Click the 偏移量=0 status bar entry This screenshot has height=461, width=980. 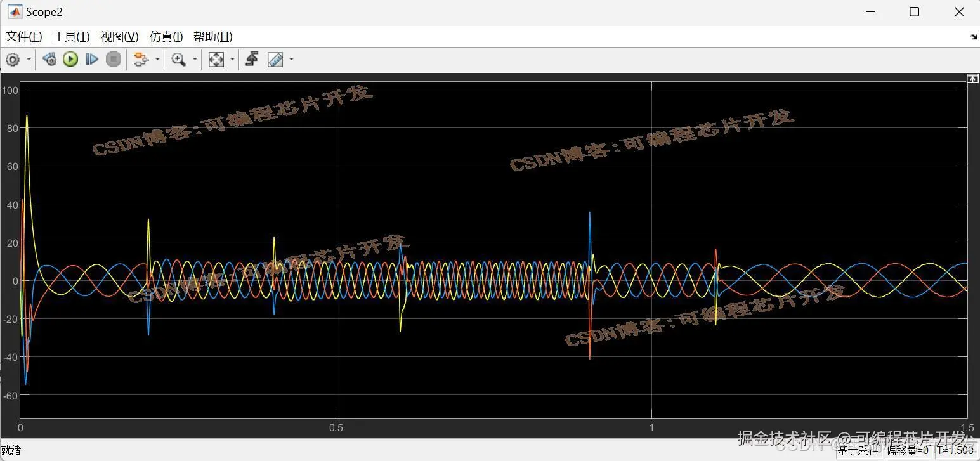coord(906,451)
